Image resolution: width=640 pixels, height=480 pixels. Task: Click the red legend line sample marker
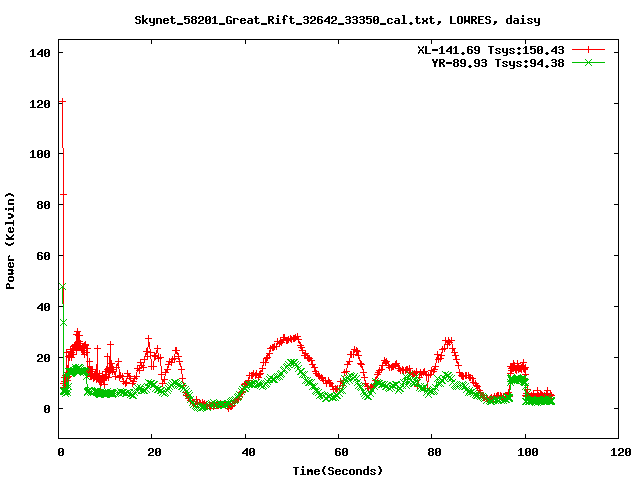click(588, 50)
